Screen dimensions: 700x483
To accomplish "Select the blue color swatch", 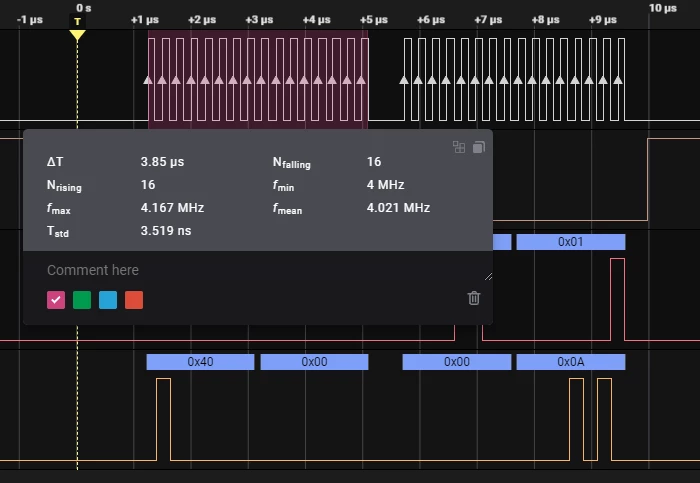I will [x=108, y=300].
